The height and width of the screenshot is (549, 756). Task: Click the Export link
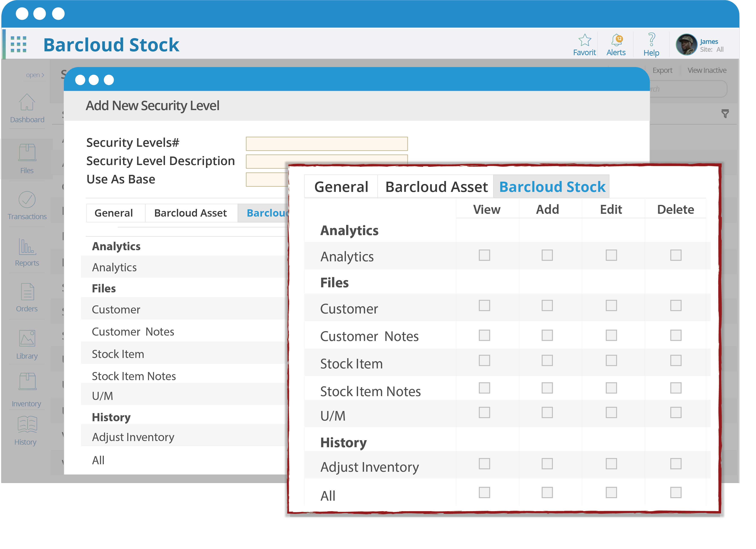(662, 70)
